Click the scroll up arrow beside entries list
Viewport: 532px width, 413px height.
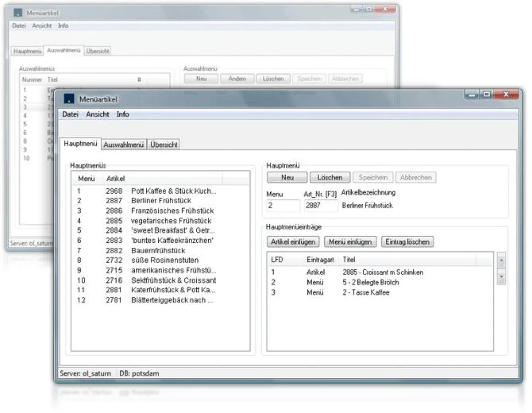[x=501, y=260]
